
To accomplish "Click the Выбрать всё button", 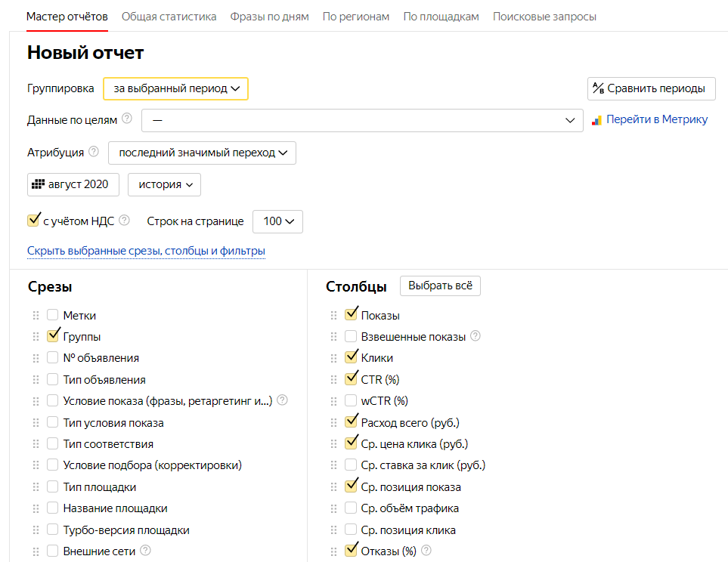I will [440, 286].
